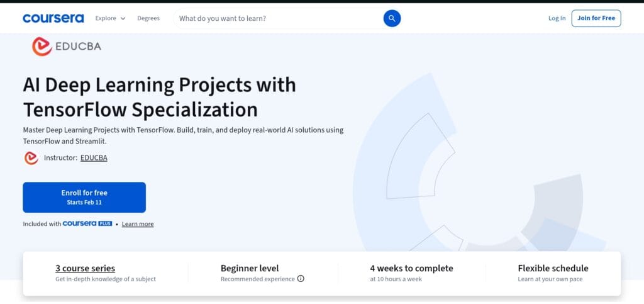Click the 'Recommended experience' label
Image resolution: width=644 pixels, height=304 pixels.
point(257,279)
